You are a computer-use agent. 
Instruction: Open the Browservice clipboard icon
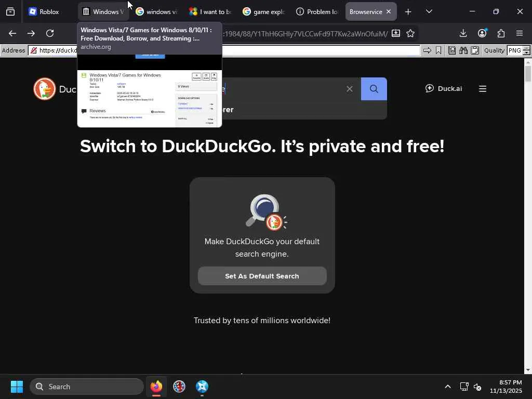click(475, 50)
